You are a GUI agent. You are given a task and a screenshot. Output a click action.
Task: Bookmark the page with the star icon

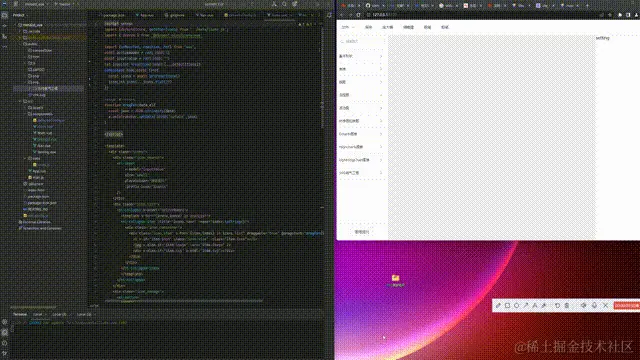coord(610,15)
